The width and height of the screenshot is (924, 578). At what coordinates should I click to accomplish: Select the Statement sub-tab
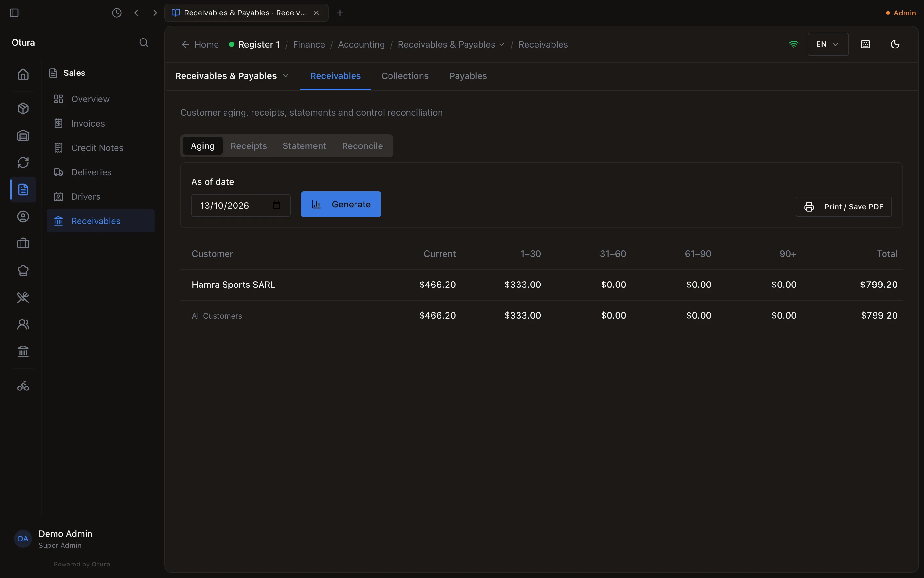[x=304, y=146]
